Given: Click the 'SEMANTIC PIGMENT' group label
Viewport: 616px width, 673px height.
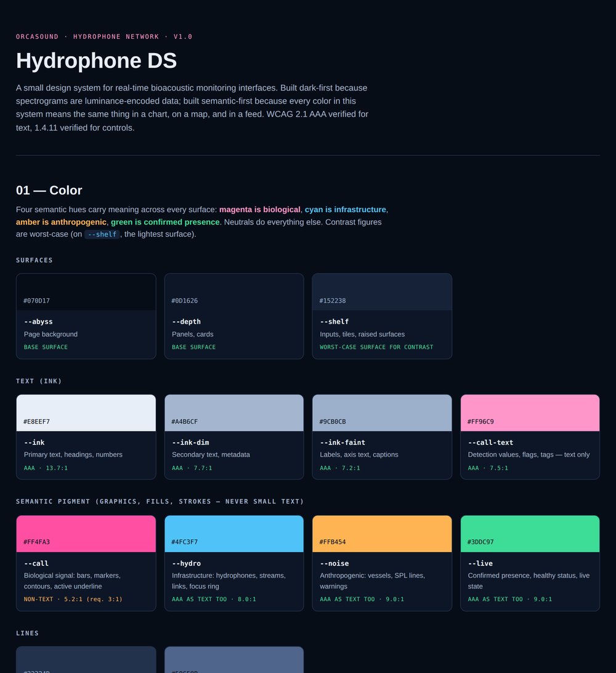Looking at the screenshot, I should point(160,501).
